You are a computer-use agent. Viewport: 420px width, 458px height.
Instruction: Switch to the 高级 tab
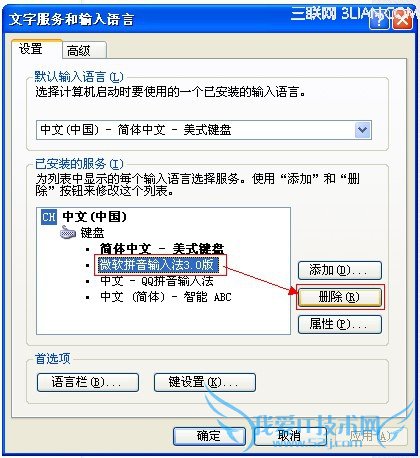pyautogui.click(x=79, y=51)
